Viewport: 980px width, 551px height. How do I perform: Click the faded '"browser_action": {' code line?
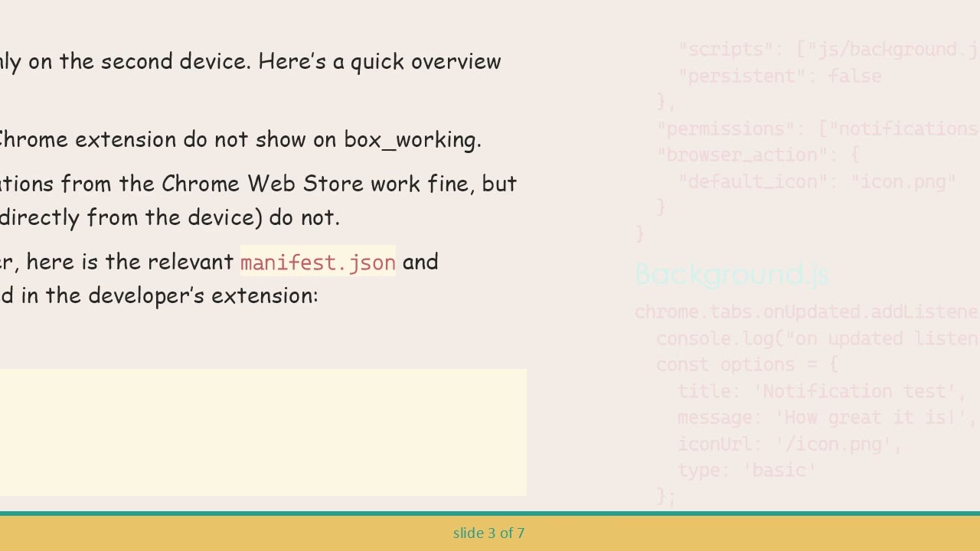coord(758,155)
